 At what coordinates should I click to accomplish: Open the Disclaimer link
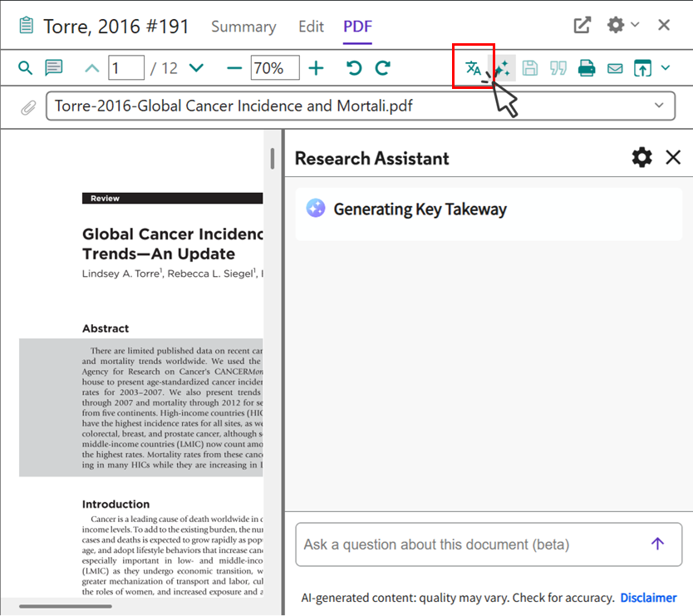(x=648, y=598)
